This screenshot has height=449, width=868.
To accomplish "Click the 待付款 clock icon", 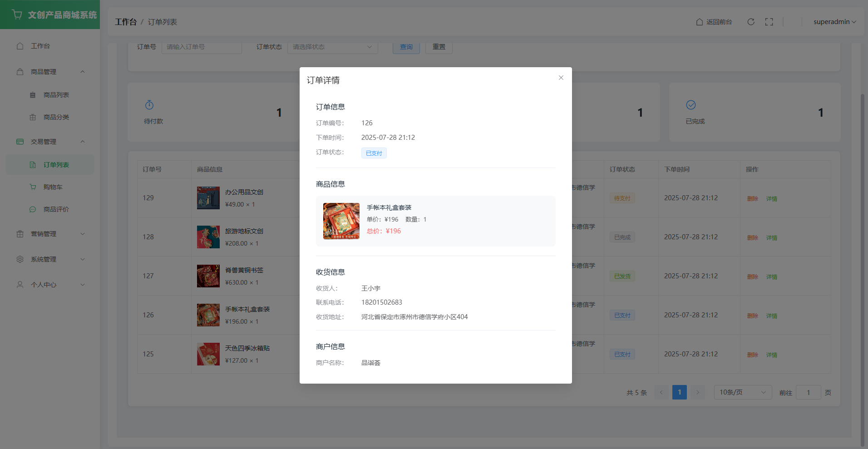I will (x=149, y=105).
